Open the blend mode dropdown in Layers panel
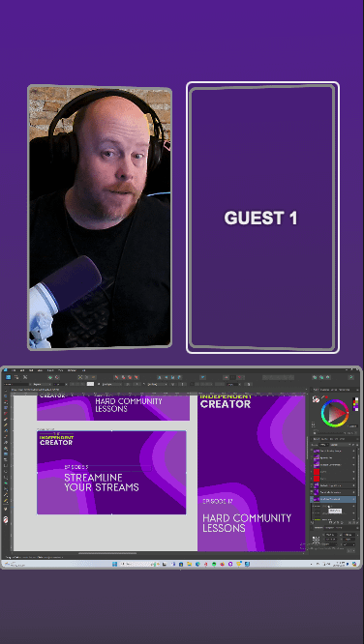Image resolution: width=364 pixels, height=644 pixels. pyautogui.click(x=340, y=445)
